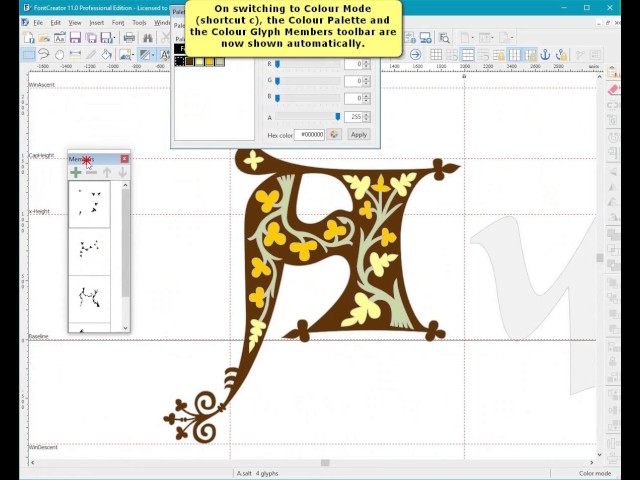Open Find using binoculars icon
The height and width of the screenshot is (480, 640).
coord(148,38)
